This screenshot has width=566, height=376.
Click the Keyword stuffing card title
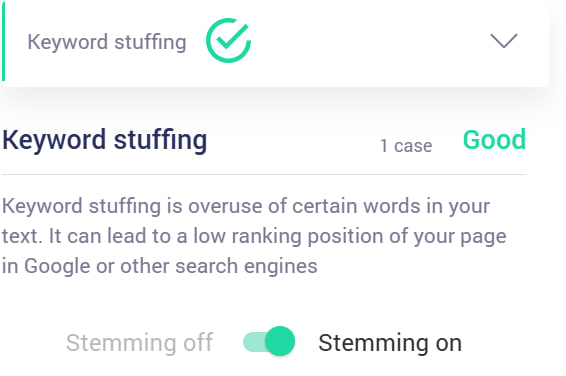(107, 42)
